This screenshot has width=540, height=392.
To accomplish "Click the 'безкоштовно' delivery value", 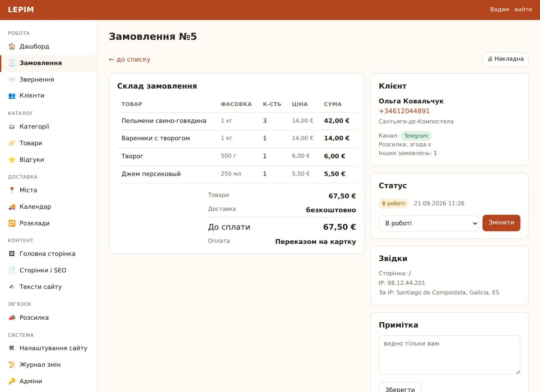I will [x=331, y=210].
